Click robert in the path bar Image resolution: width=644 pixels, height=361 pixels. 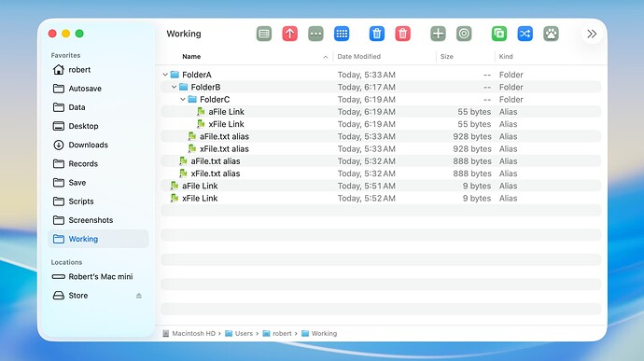pyautogui.click(x=277, y=334)
